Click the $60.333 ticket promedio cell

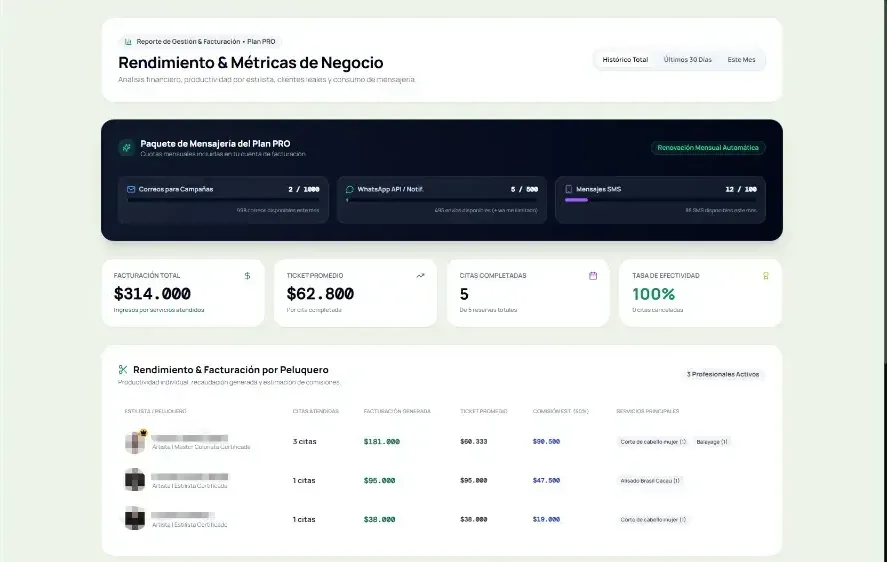(x=474, y=441)
